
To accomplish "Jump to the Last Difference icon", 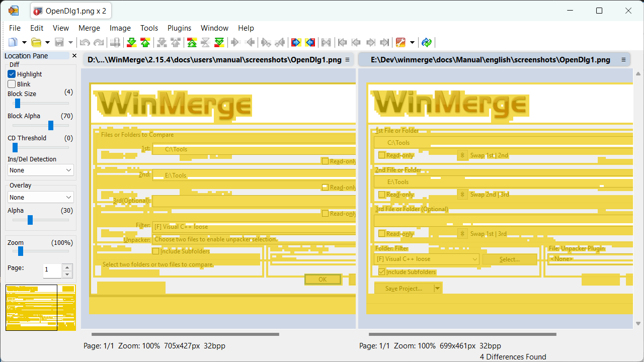I will click(219, 43).
